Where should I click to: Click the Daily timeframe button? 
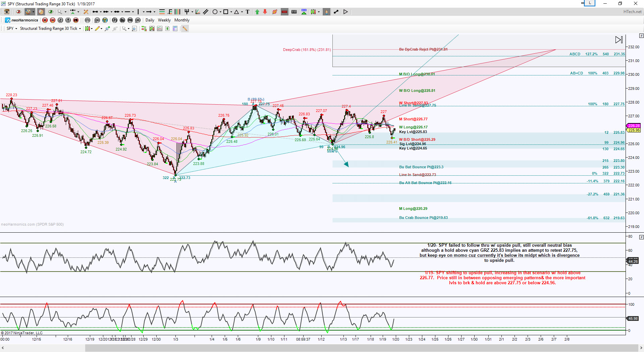(150, 20)
